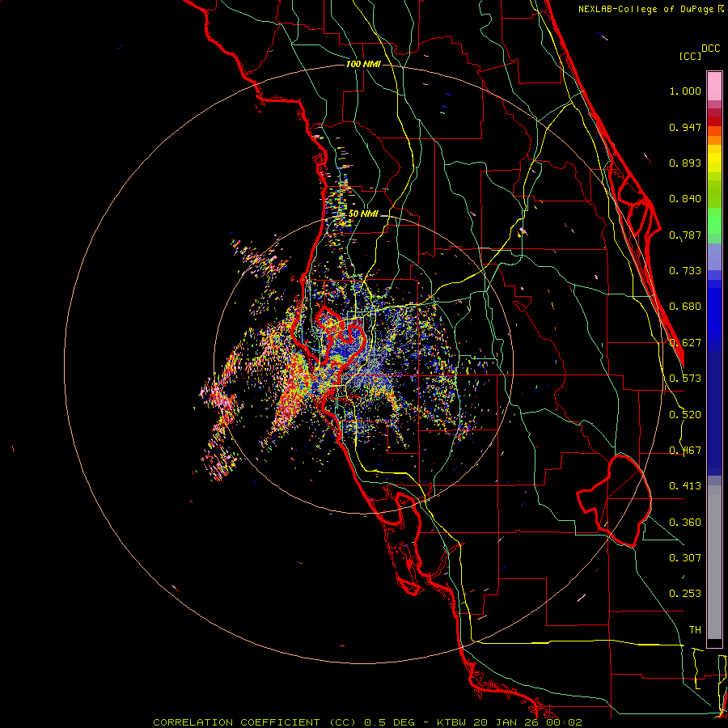The width and height of the screenshot is (728, 728).
Task: Click the 0.520 scale value
Action: point(685,415)
